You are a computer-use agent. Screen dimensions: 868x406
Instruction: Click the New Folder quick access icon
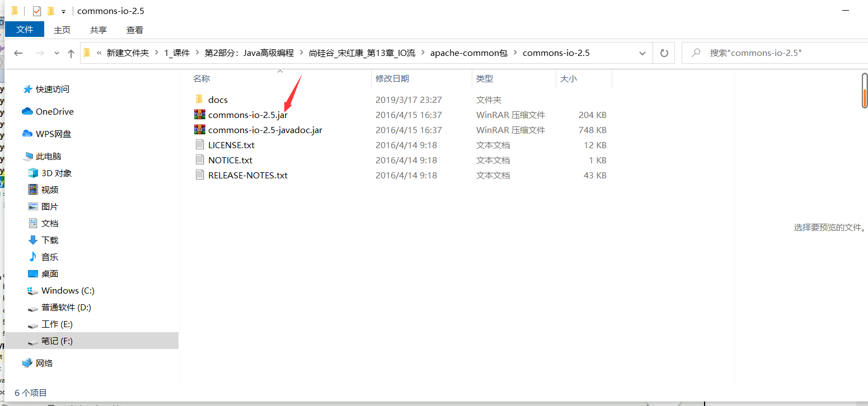click(51, 11)
